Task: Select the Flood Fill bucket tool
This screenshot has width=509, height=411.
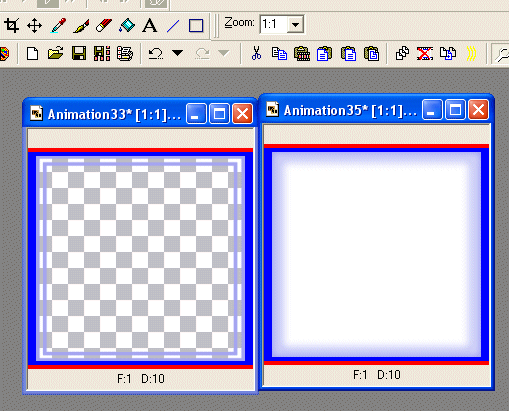Action: pyautogui.click(x=127, y=26)
